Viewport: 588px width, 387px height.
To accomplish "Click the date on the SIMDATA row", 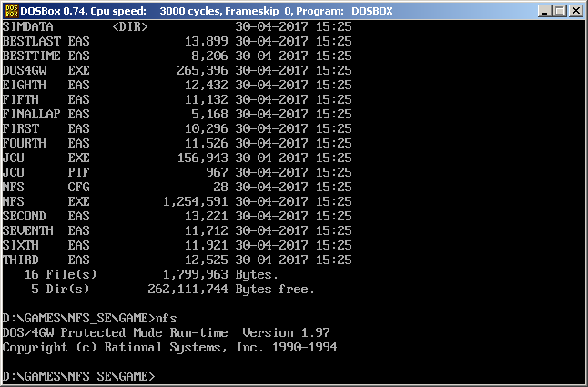I will pos(271,26).
